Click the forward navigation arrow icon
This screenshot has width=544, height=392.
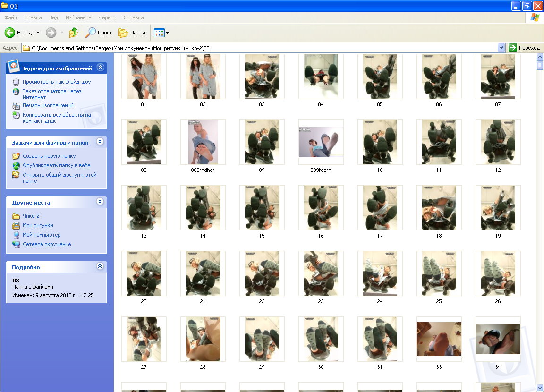51,33
